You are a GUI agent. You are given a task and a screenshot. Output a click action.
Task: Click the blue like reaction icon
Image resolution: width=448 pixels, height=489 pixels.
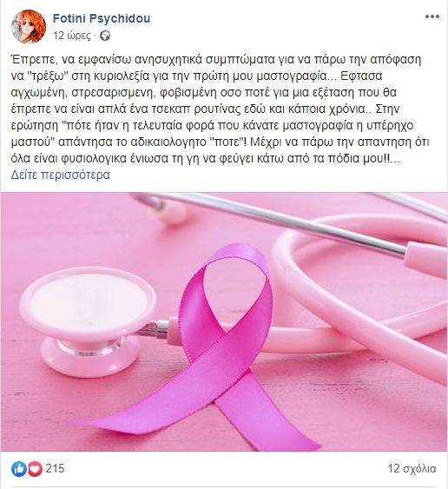point(19,469)
